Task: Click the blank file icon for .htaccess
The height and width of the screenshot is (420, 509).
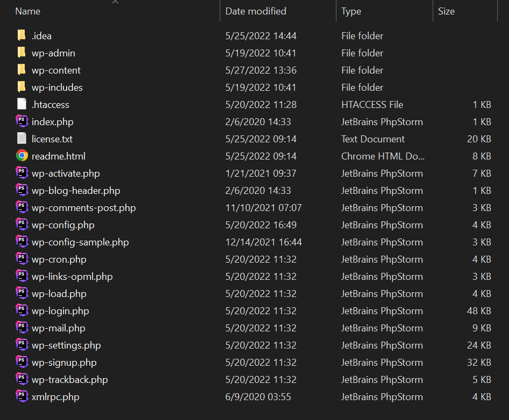Action: 21,105
